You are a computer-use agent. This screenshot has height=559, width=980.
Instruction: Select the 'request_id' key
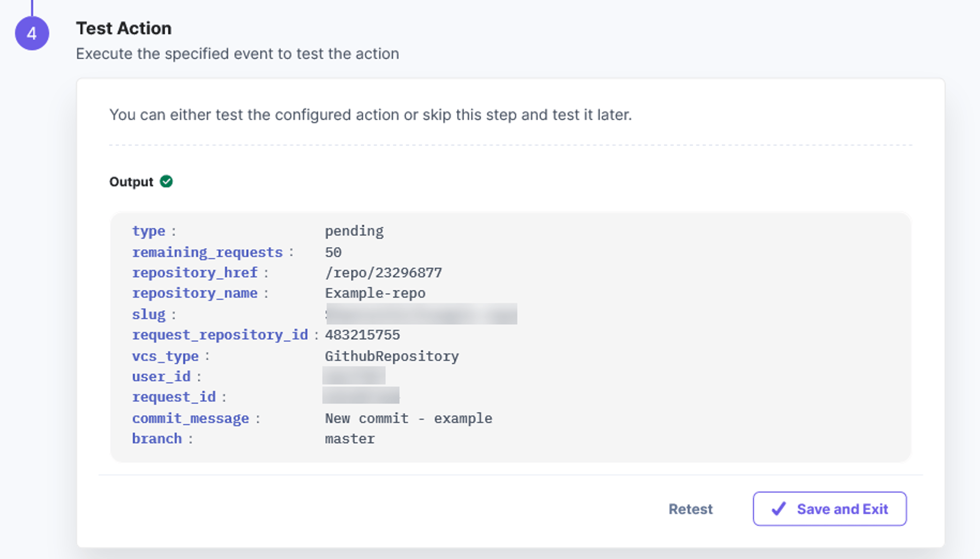[174, 397]
